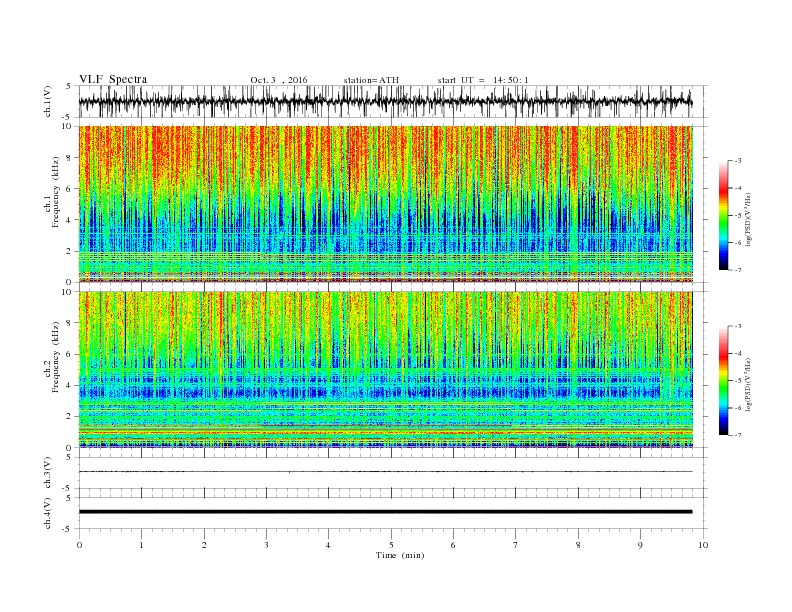This screenshot has height=612, width=792.
Task: Click the "start UT = 14:50: 1" text
Action: click(x=483, y=80)
